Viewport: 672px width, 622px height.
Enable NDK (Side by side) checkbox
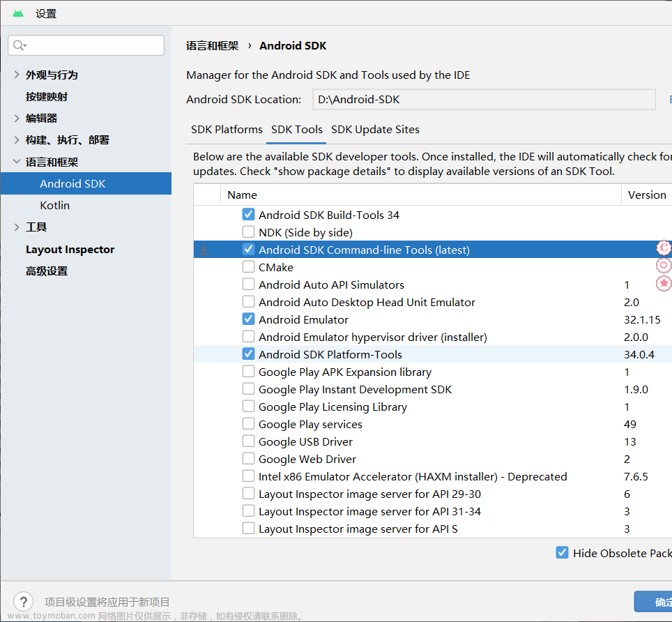point(248,232)
